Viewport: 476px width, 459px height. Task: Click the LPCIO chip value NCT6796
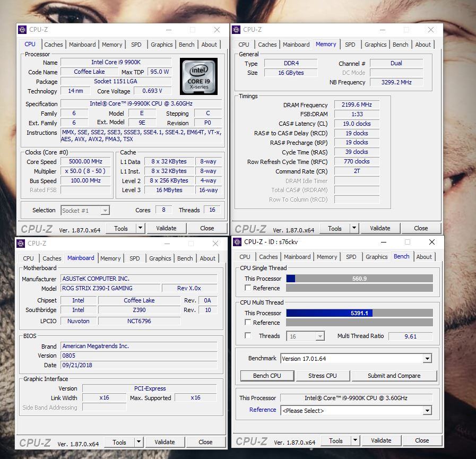point(139,321)
